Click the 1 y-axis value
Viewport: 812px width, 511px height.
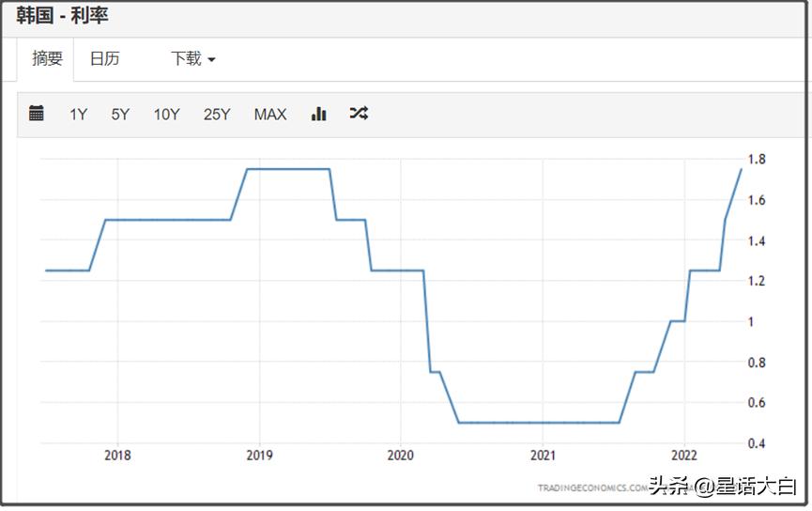point(750,322)
